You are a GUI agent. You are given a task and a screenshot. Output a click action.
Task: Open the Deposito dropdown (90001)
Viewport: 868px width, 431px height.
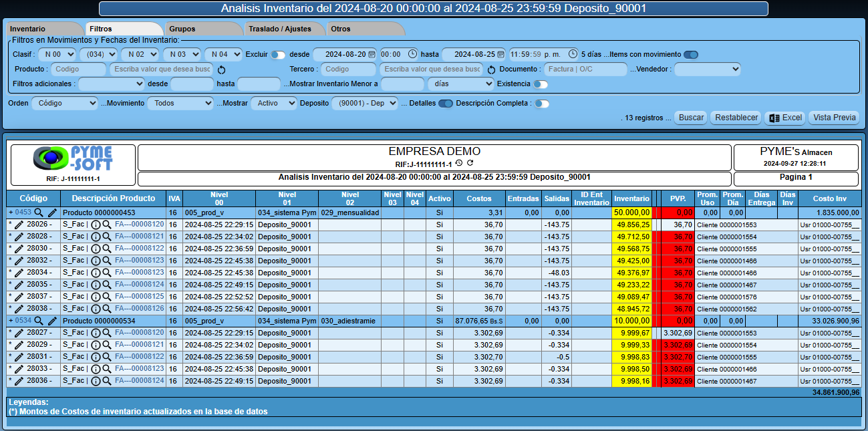(x=365, y=104)
